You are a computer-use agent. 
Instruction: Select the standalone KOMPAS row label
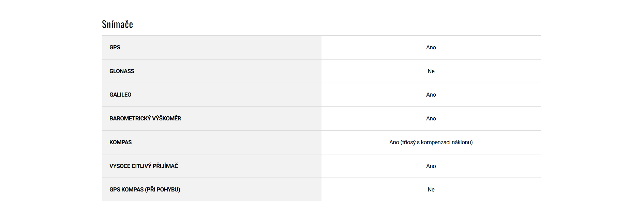(120, 143)
